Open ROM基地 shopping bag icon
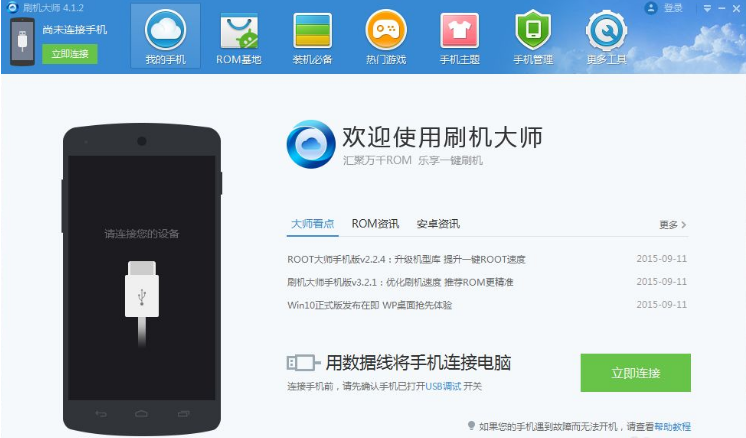 point(239,31)
